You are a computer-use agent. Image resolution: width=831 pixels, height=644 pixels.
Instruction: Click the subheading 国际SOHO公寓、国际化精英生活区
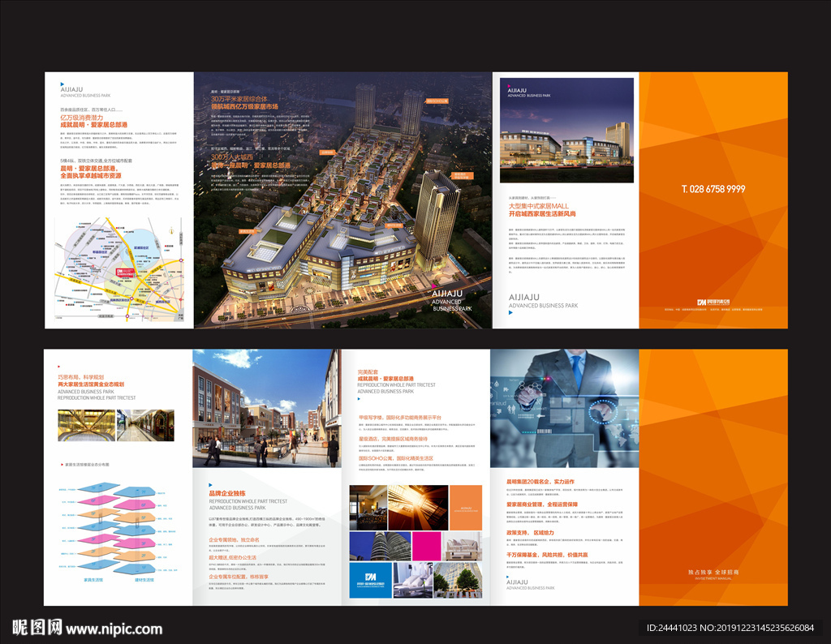395,458
